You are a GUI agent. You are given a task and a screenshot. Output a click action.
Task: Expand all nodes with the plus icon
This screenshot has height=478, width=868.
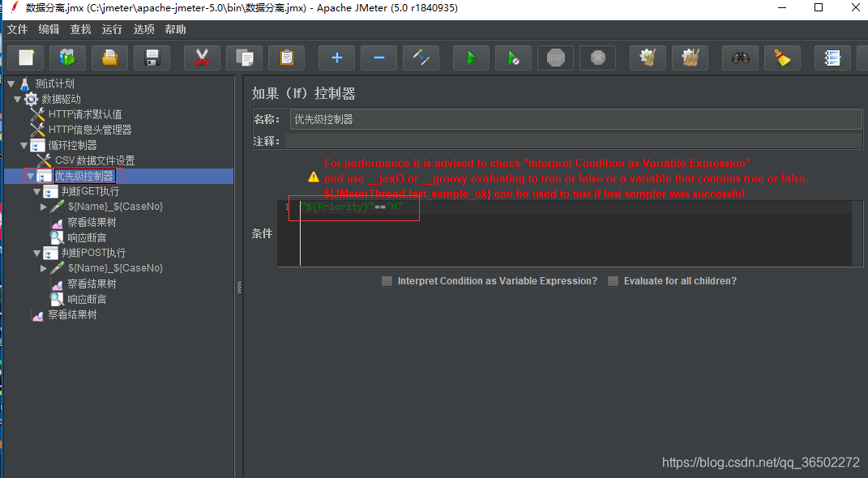click(x=336, y=58)
